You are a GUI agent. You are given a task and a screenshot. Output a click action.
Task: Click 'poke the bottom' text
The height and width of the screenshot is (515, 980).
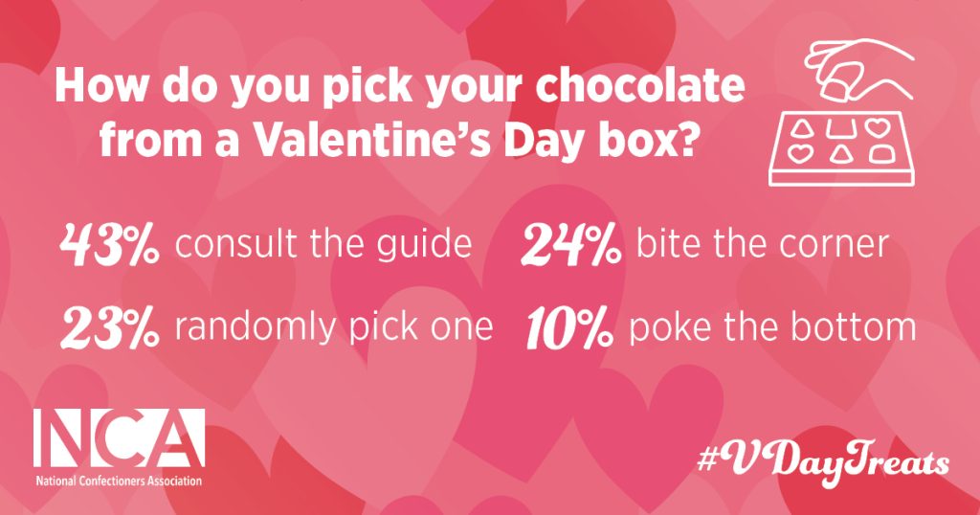pyautogui.click(x=772, y=326)
